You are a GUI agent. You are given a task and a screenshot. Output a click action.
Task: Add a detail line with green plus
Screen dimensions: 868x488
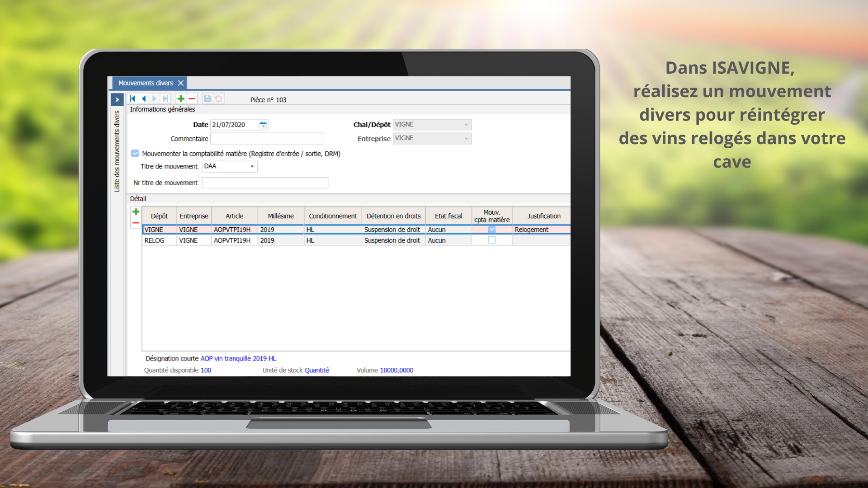coord(136,211)
